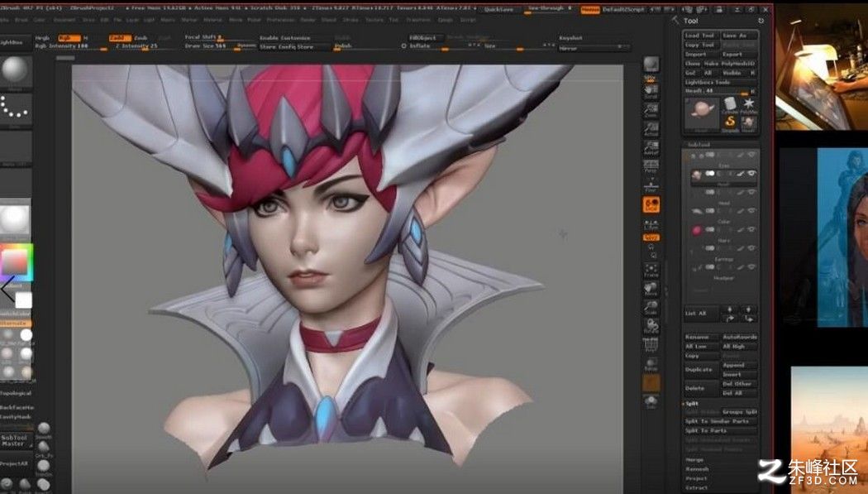The height and width of the screenshot is (494, 868).
Task: Select the SimpleBrush S tool icon
Action: pyautogui.click(x=730, y=123)
